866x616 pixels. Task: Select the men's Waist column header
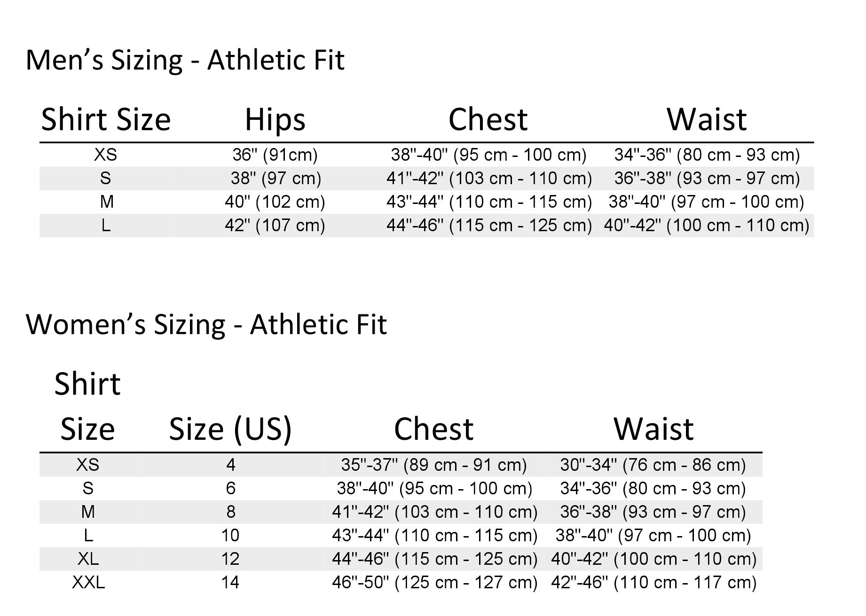707,119
